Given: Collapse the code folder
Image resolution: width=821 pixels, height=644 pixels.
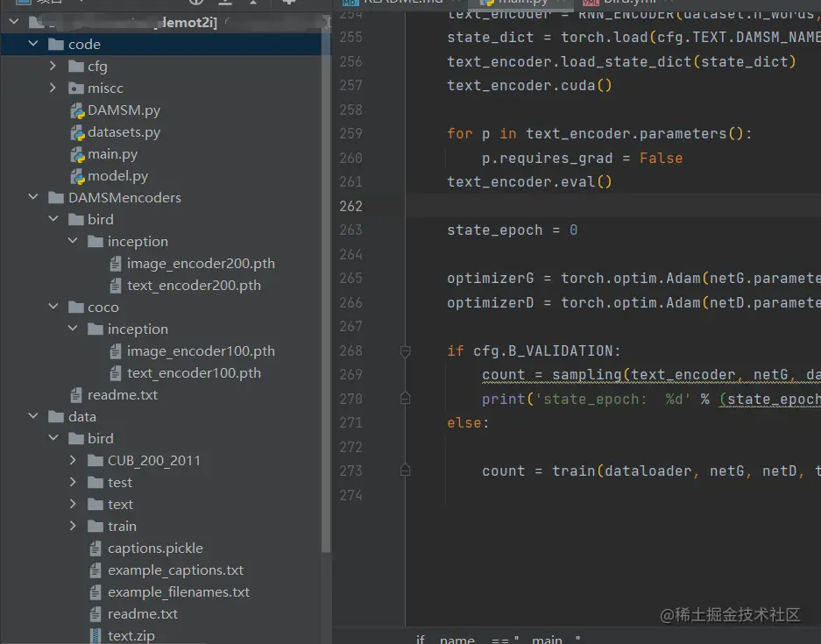Looking at the screenshot, I should coord(33,44).
